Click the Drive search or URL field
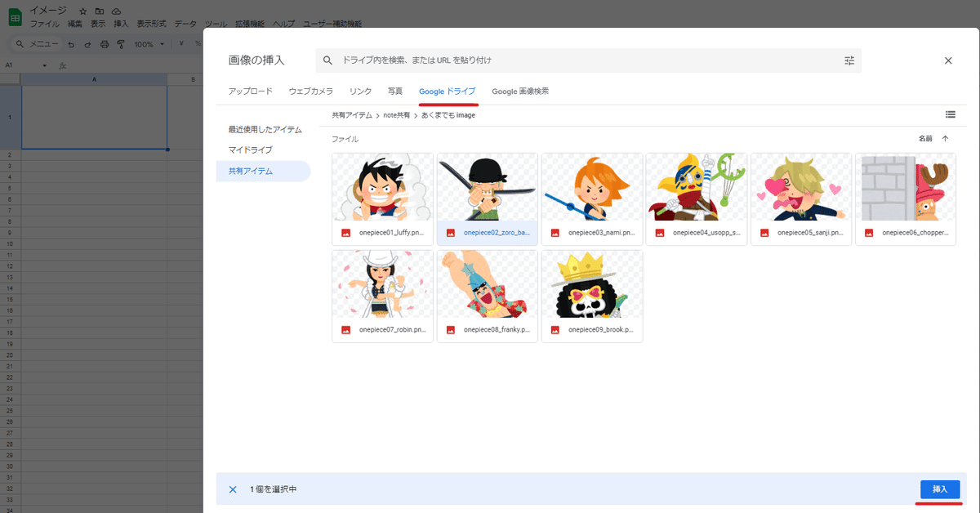Image resolution: width=980 pixels, height=513 pixels. pos(588,60)
